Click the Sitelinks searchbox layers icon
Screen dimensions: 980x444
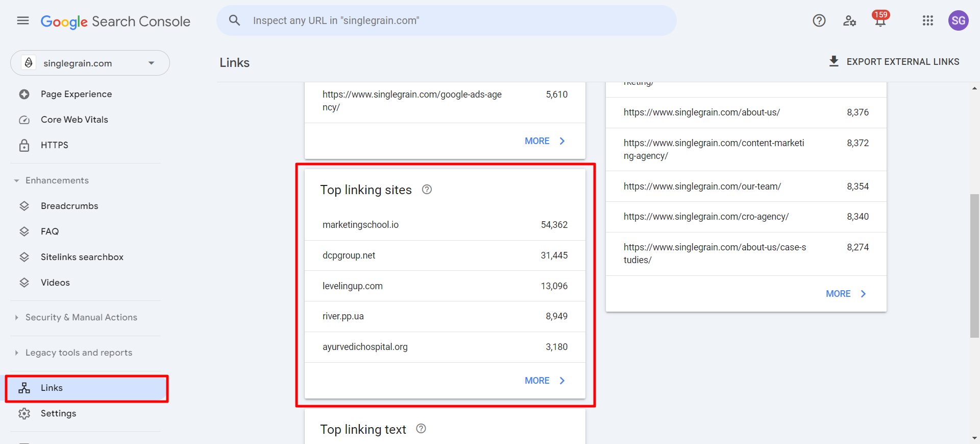click(x=24, y=257)
